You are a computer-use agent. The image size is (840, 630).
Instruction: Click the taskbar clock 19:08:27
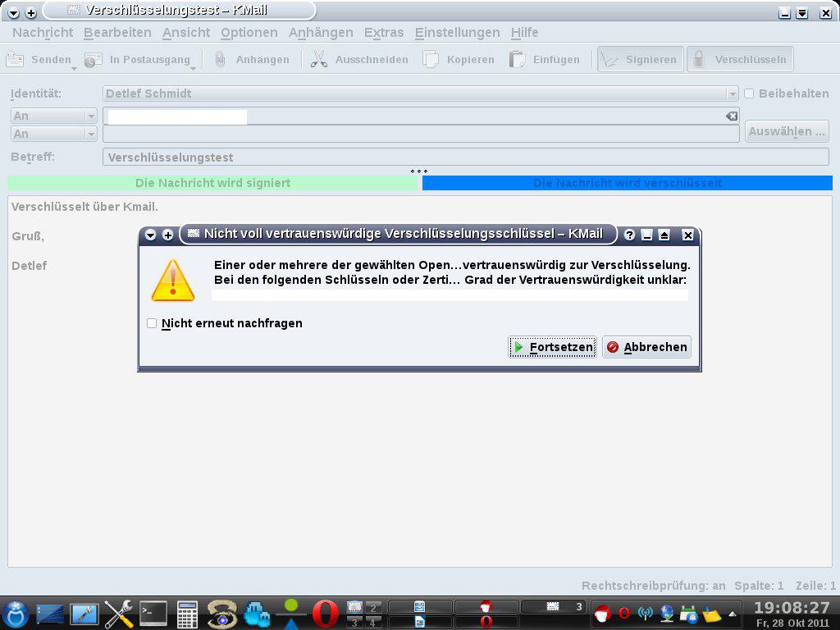792,608
